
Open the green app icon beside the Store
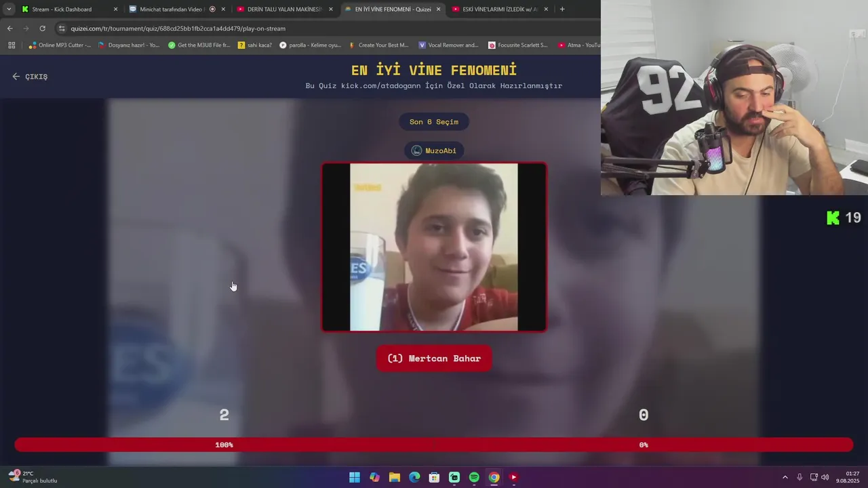pyautogui.click(x=454, y=477)
